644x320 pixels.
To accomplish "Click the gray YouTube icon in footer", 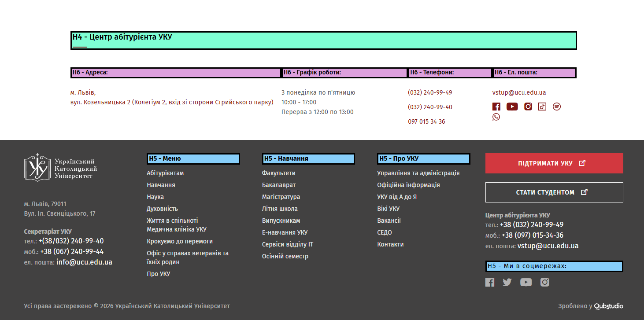I will coord(526,282).
